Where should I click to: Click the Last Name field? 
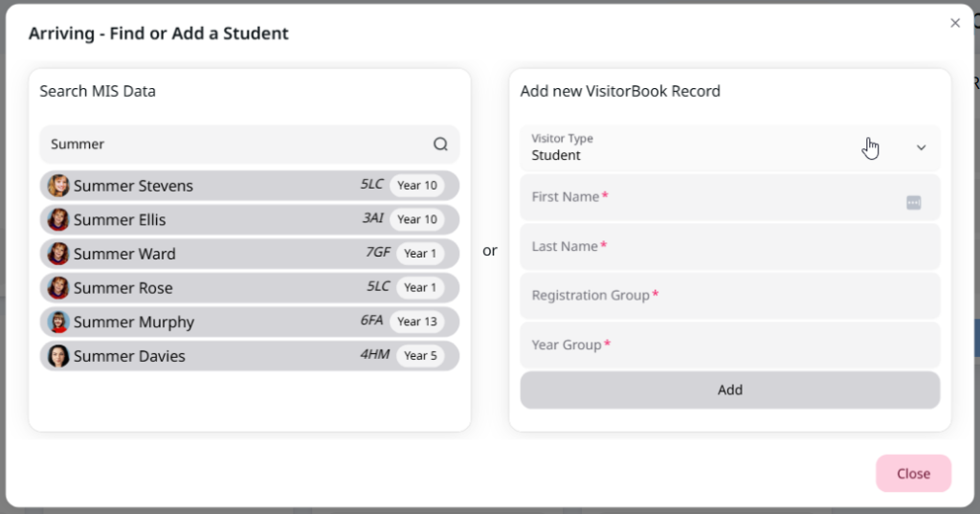730,246
